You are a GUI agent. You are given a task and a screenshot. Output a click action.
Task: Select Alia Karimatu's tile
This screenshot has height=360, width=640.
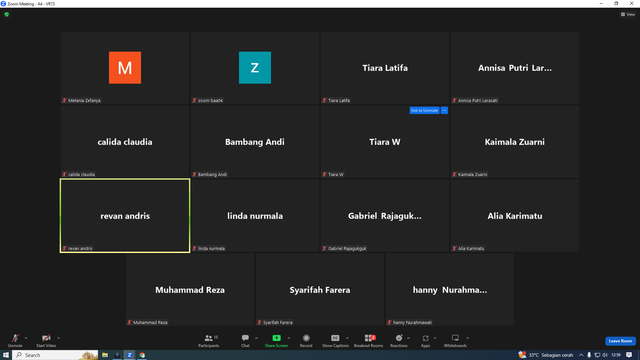point(515,216)
